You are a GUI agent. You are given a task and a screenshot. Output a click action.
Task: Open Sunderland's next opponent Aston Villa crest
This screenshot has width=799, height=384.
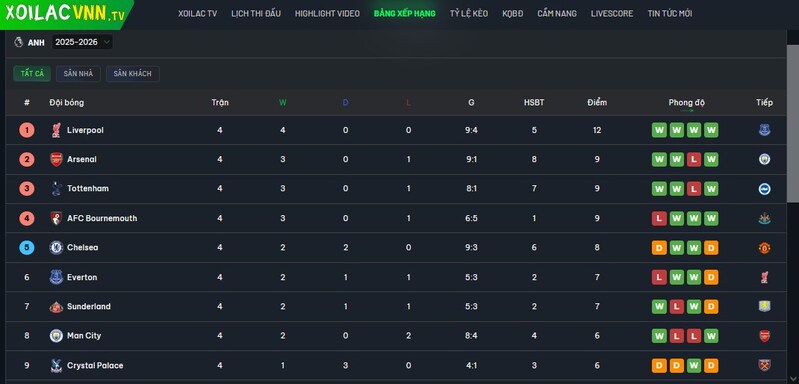pyautogui.click(x=764, y=307)
